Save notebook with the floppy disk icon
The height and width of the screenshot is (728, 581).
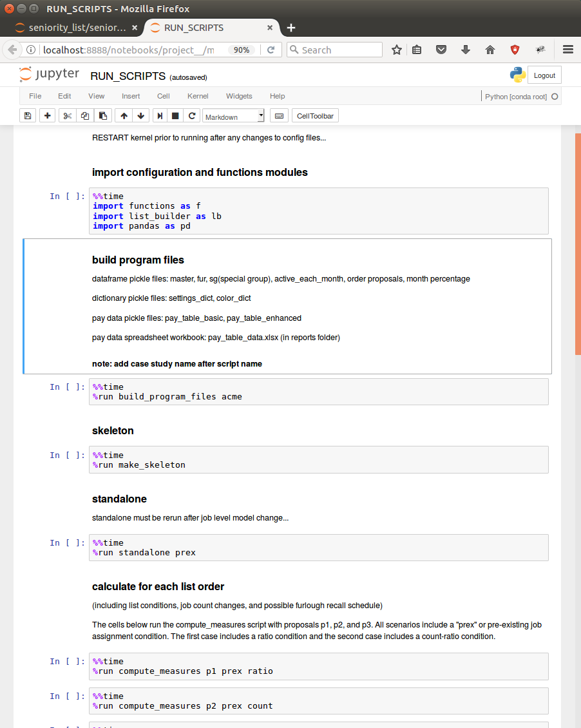coord(28,116)
